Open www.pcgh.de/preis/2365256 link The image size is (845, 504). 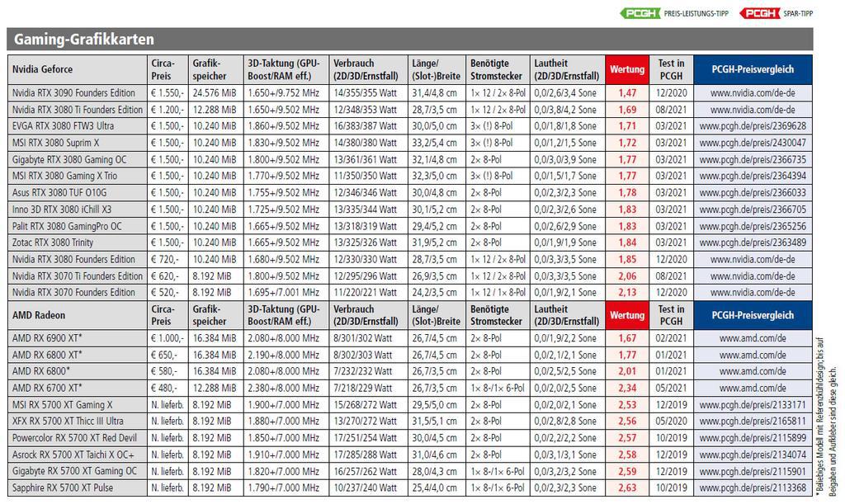[753, 226]
